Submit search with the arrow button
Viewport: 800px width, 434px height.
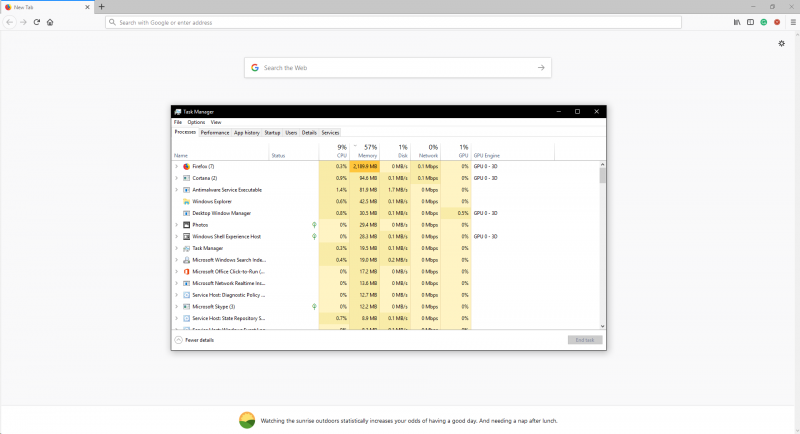coord(541,68)
